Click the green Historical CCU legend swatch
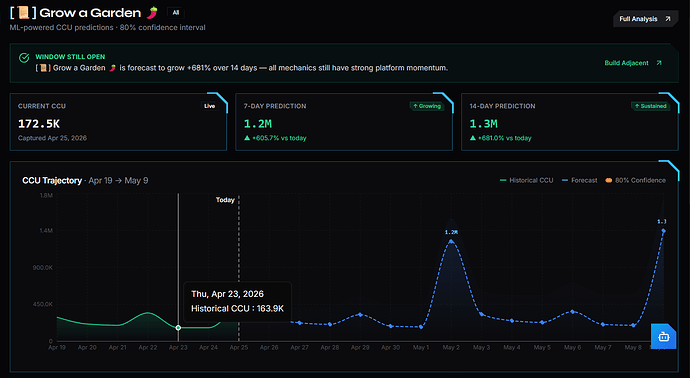The height and width of the screenshot is (378, 690). coord(503,180)
